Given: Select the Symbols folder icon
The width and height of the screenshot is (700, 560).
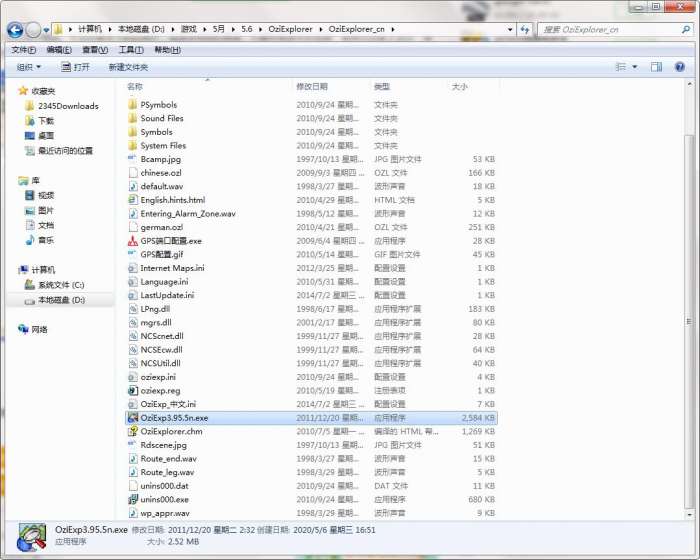Looking at the screenshot, I should (133, 132).
